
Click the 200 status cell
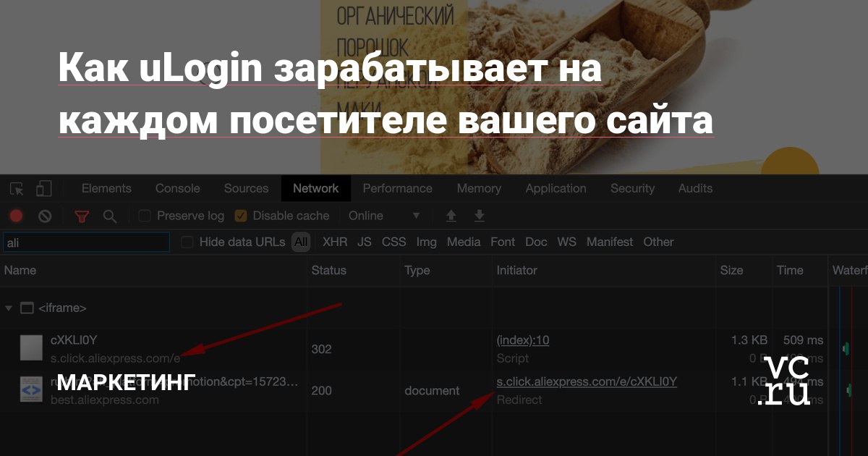[321, 391]
